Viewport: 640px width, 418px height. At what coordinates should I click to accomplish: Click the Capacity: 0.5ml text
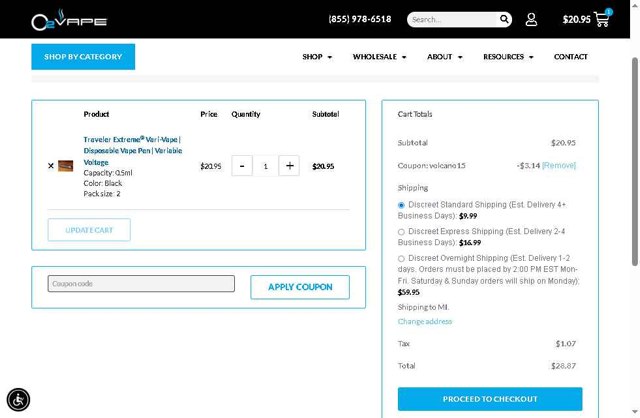[108, 173]
